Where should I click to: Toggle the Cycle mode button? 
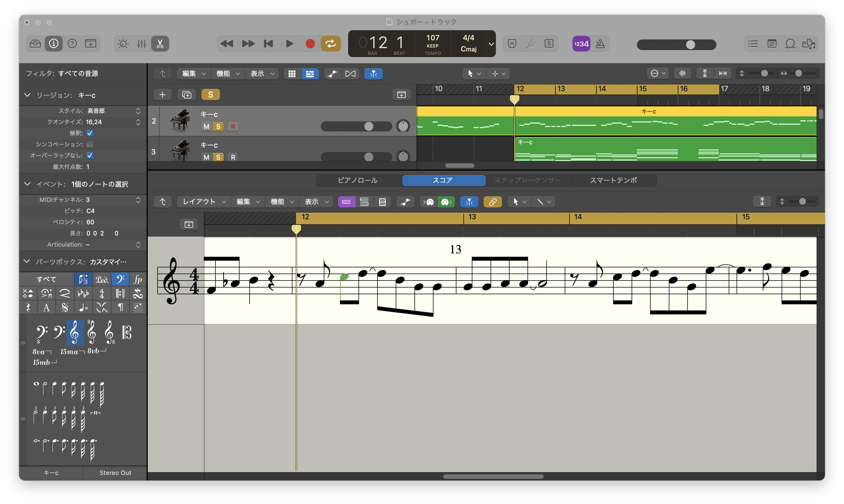click(x=330, y=44)
